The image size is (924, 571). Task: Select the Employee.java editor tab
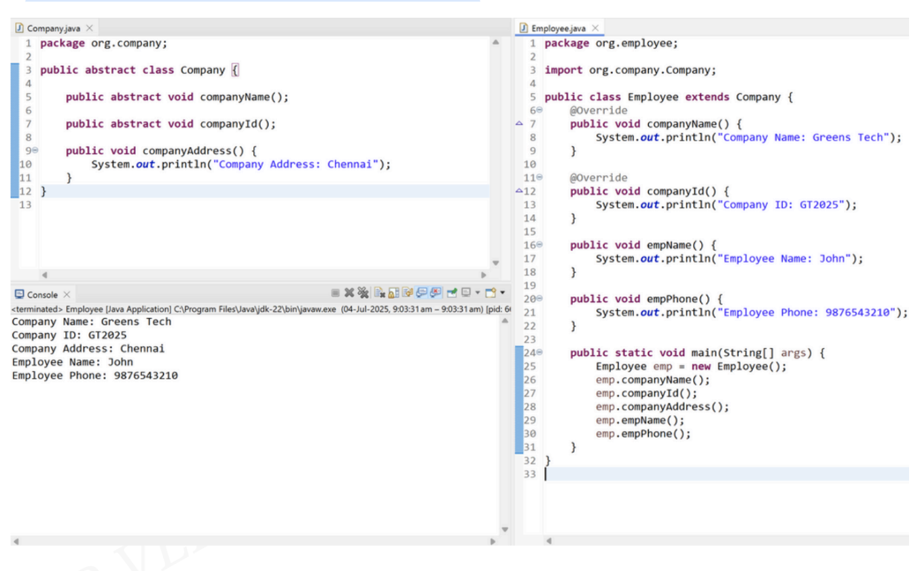(x=559, y=28)
